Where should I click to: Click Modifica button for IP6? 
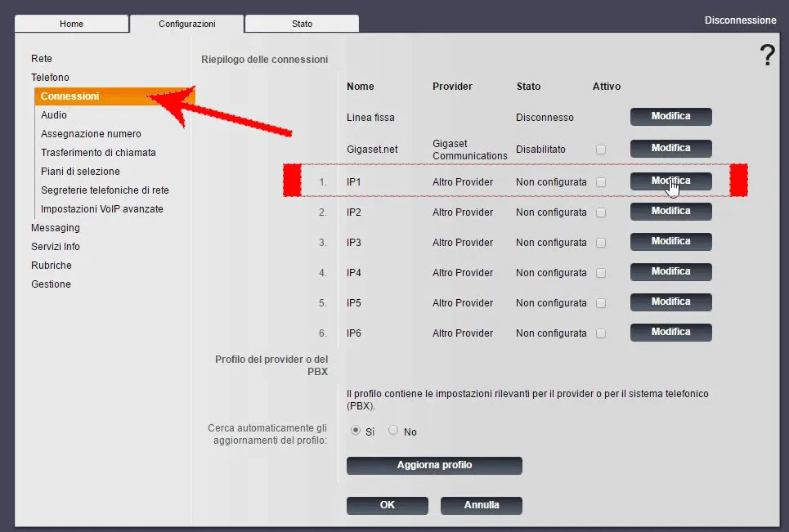coord(670,332)
